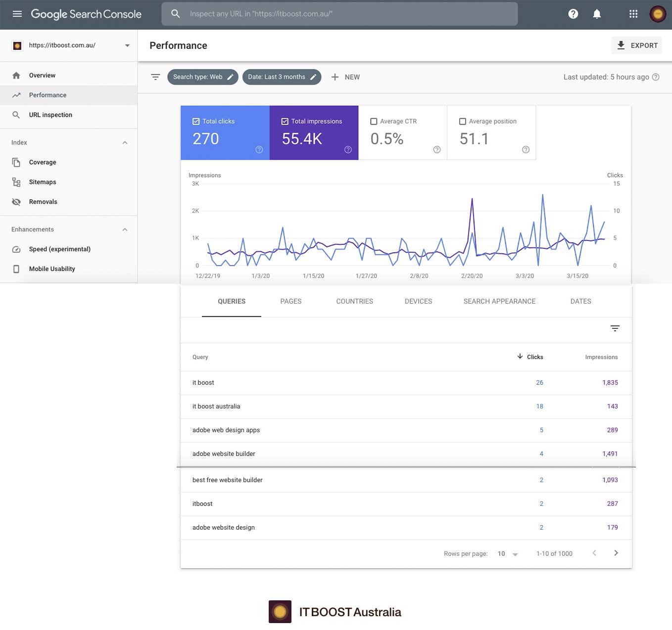The image size is (672, 630).
Task: Open the property selector dropdown for itboost.com.au
Action: point(127,45)
